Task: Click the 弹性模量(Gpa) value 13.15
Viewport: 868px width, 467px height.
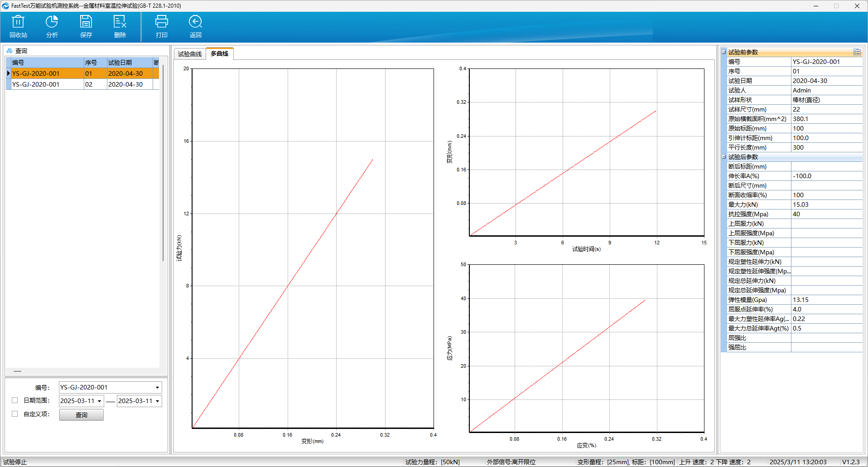Action: (x=827, y=300)
